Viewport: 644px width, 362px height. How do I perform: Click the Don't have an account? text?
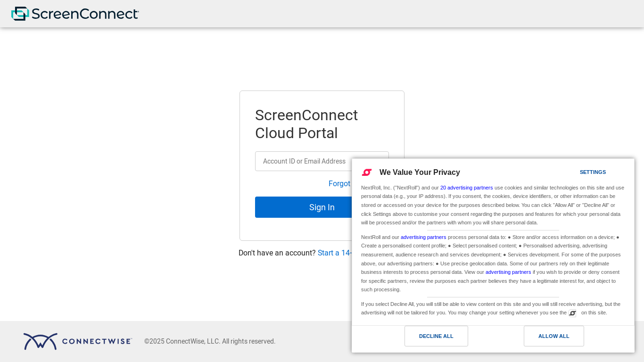click(277, 253)
